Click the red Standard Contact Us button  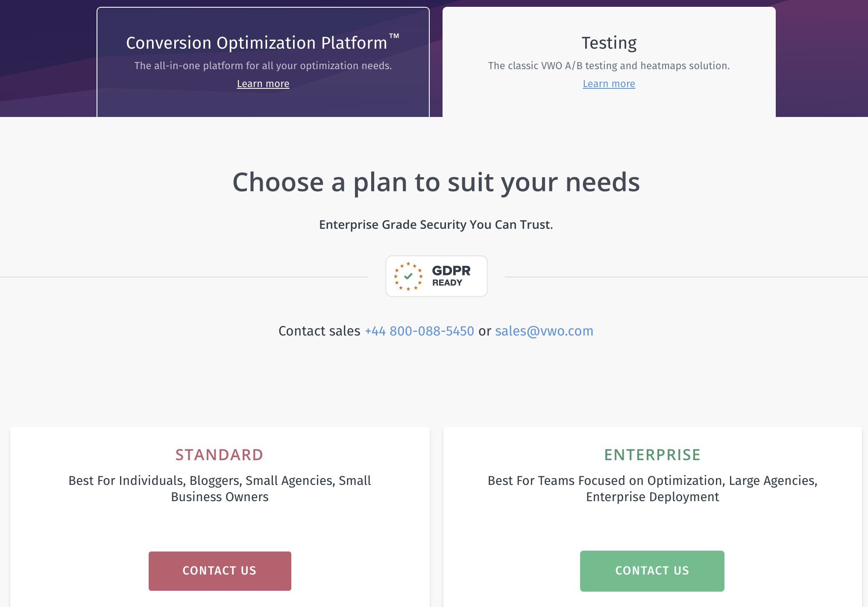coord(220,571)
